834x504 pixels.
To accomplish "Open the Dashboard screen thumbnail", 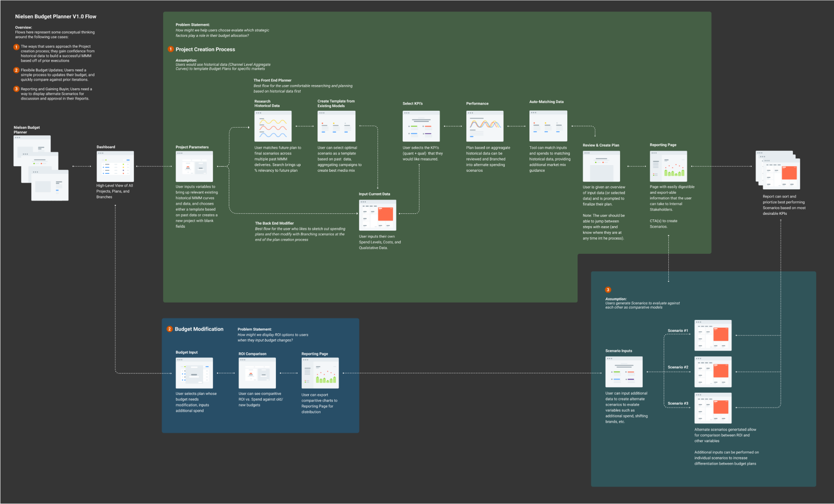I will pos(115,166).
